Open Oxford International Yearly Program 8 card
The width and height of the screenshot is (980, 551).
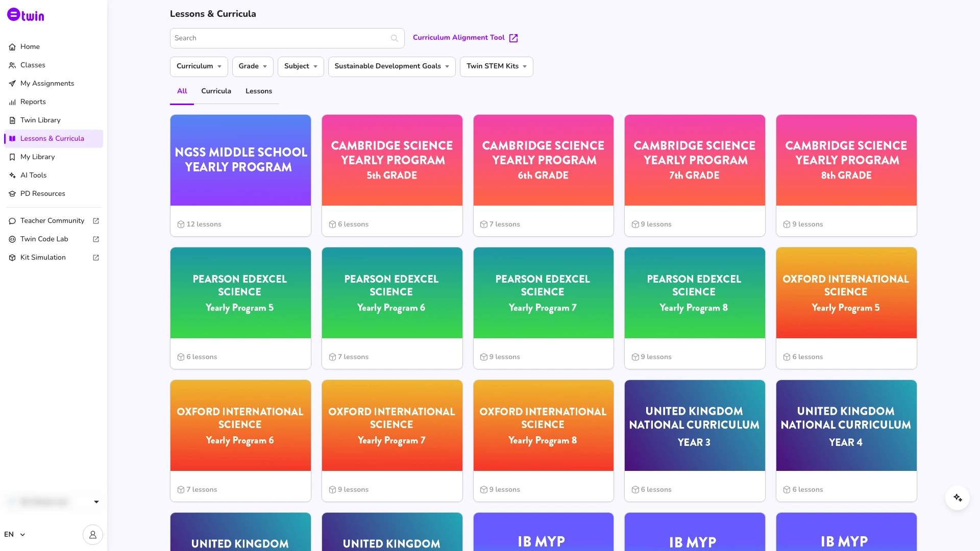click(x=544, y=440)
